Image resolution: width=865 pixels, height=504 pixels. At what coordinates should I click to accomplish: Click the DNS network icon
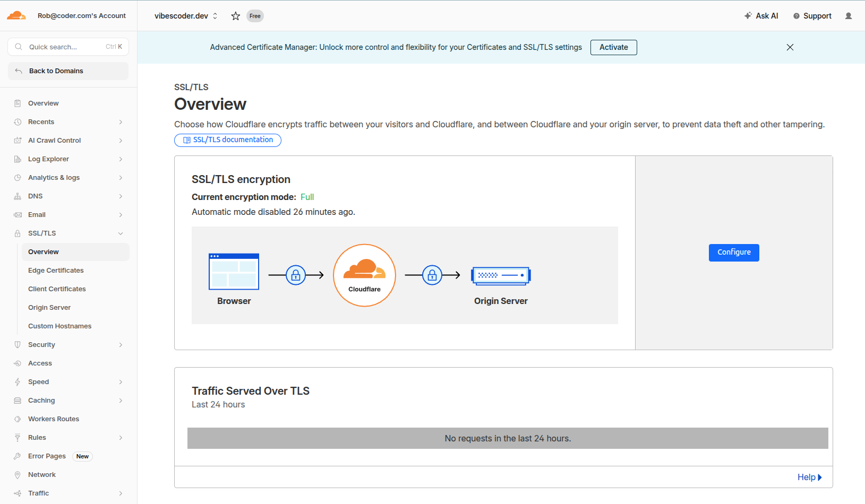[18, 196]
